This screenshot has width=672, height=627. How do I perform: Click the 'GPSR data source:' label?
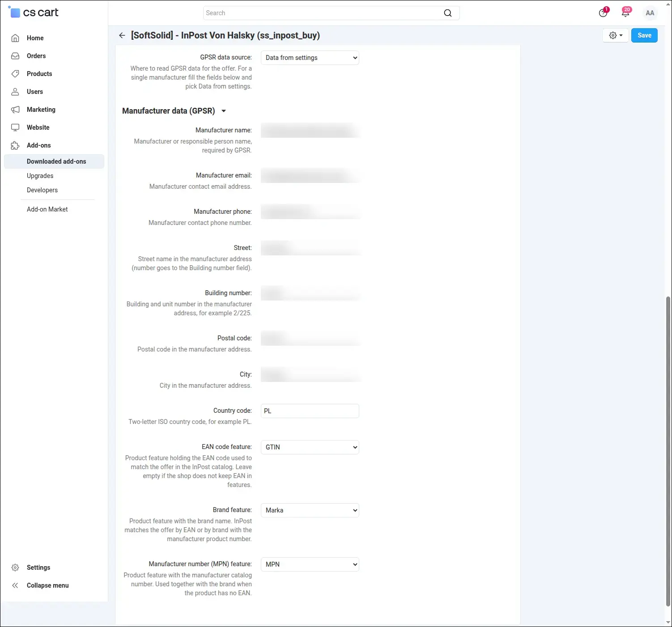click(x=226, y=57)
